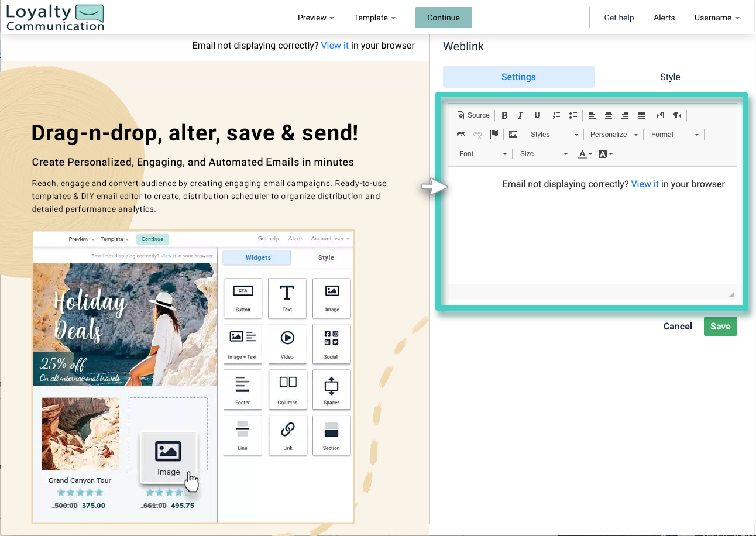Screen dimensions: 756x536
Task: Save the Weblink settings
Action: pos(720,326)
